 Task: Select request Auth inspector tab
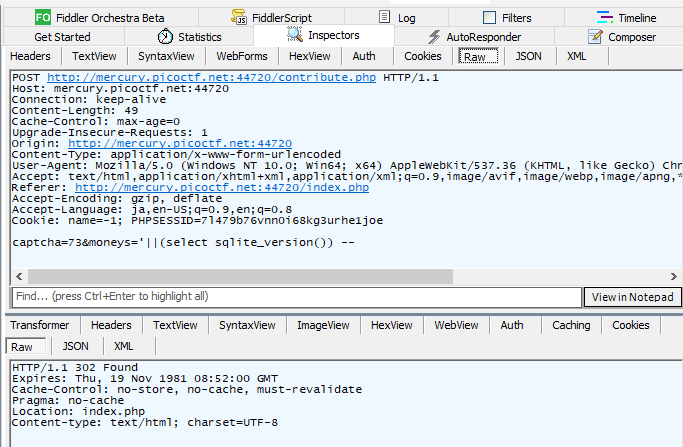pyautogui.click(x=364, y=56)
